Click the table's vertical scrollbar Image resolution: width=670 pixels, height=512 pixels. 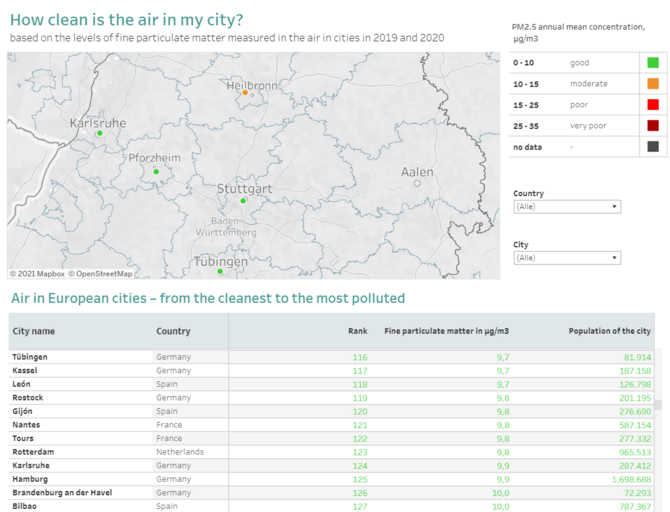(658, 406)
